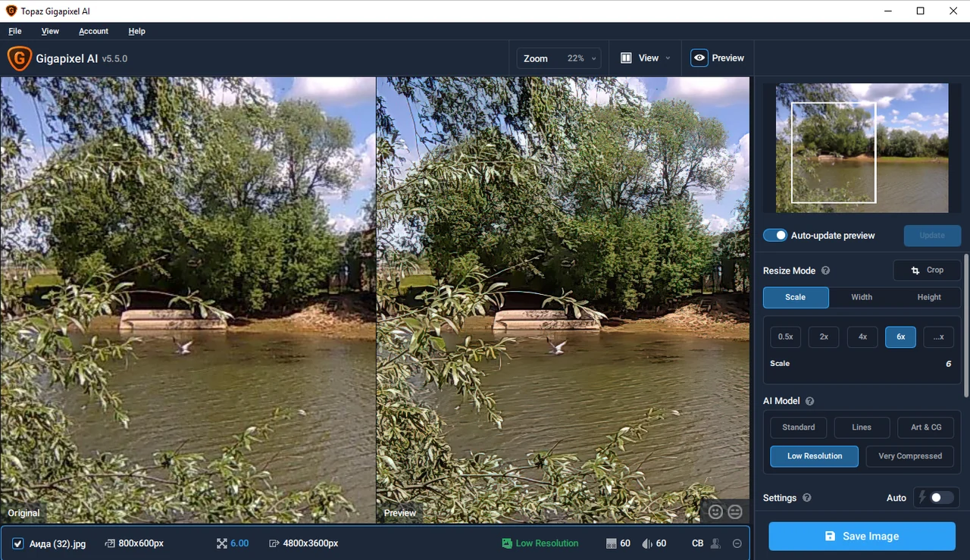Toggle the Auto-update preview switch

pyautogui.click(x=775, y=236)
